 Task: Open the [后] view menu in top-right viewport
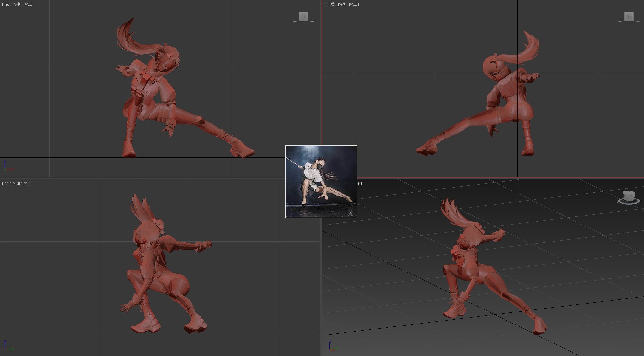tap(333, 4)
